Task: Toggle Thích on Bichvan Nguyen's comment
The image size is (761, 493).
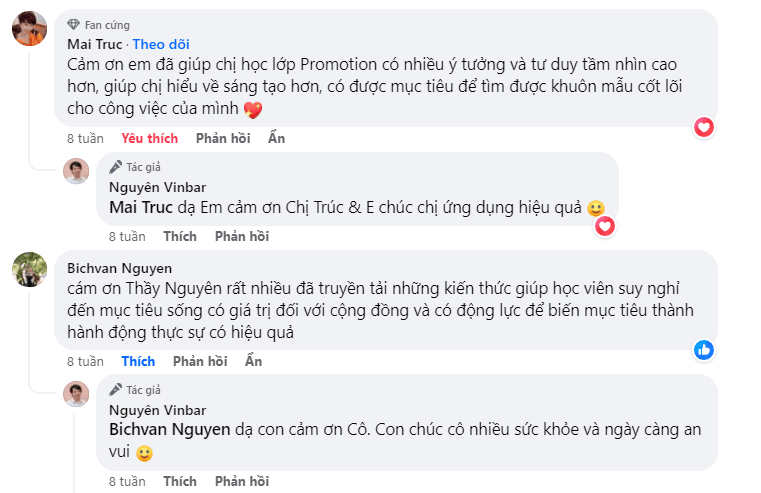Action: (x=138, y=361)
